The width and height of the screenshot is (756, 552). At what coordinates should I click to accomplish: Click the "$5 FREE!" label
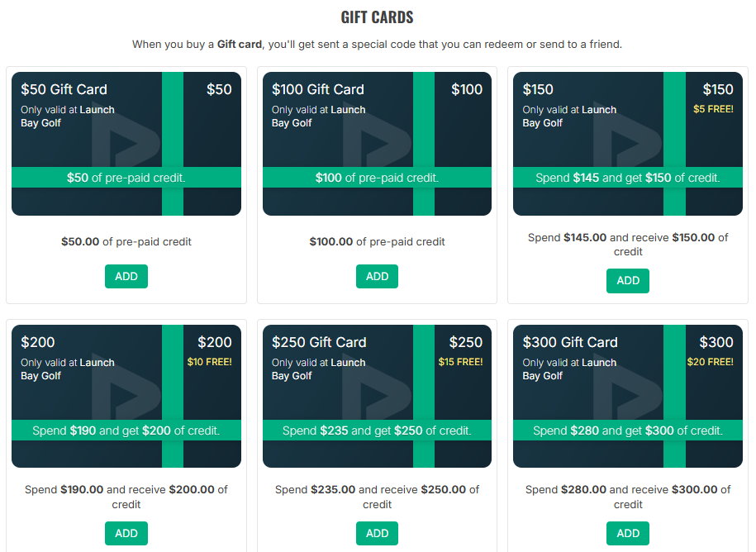[x=713, y=108]
